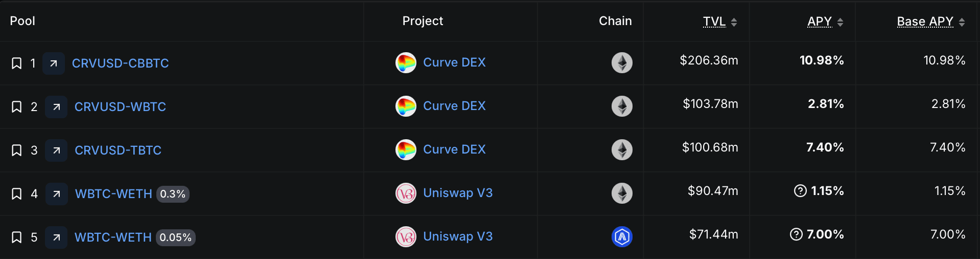The width and height of the screenshot is (980, 259).
Task: Click the Arbitrum chain icon in row 5
Action: [x=622, y=237]
